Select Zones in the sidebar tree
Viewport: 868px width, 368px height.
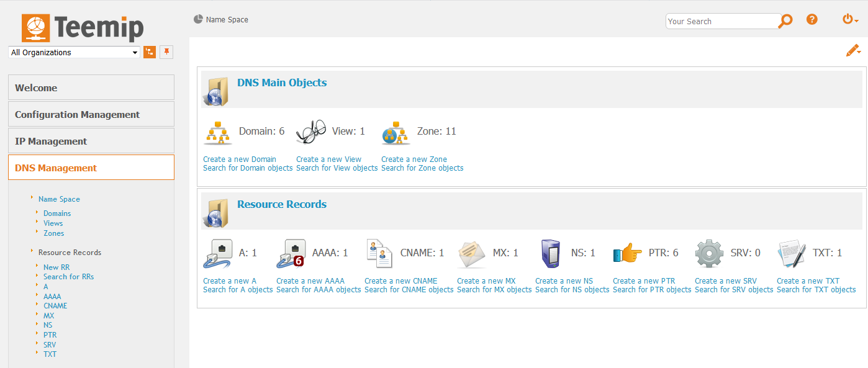click(x=53, y=233)
